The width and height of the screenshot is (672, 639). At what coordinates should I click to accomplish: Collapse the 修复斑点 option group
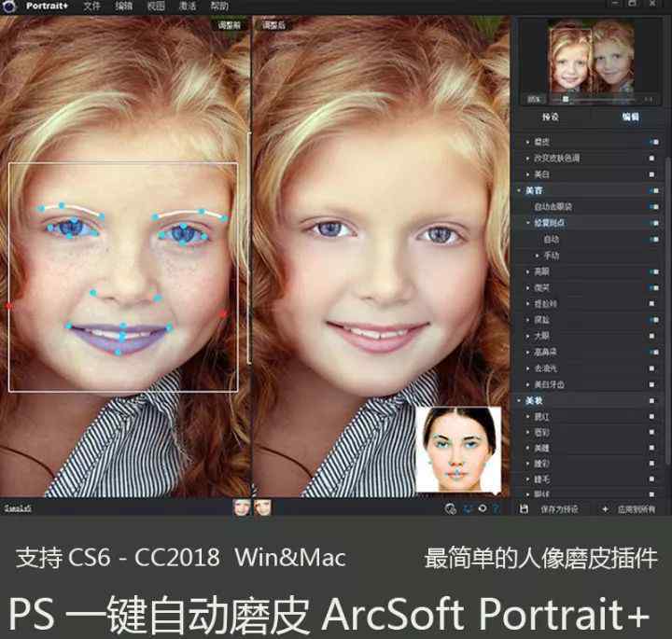click(528, 223)
